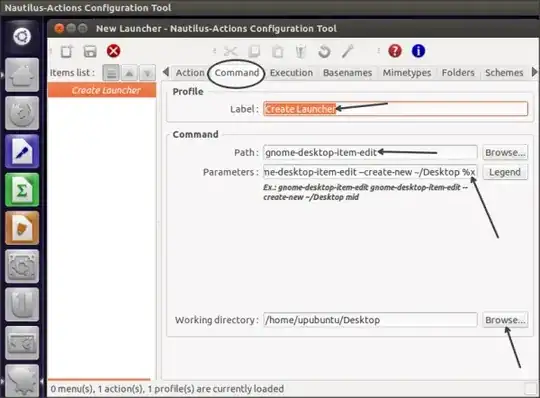540x398 pixels.
Task: Open the Mimetypes tab
Action: pos(407,73)
